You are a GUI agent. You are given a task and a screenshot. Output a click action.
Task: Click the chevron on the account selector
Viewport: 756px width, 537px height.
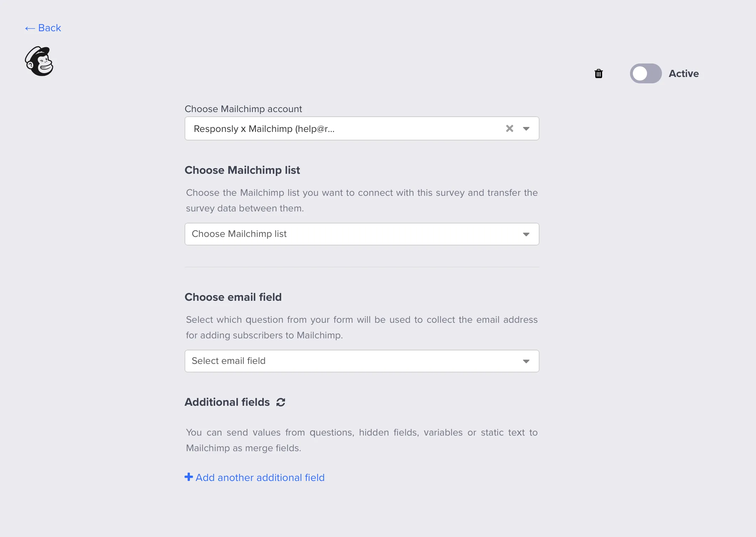tap(526, 128)
